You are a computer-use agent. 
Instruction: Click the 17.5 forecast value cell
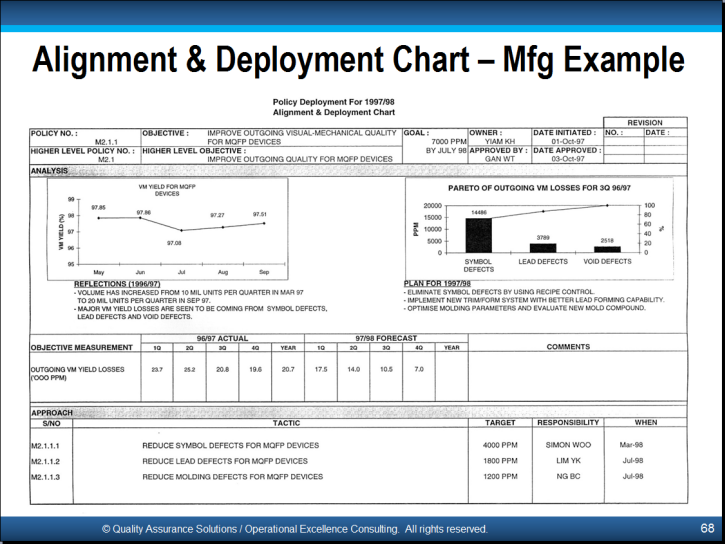321,369
